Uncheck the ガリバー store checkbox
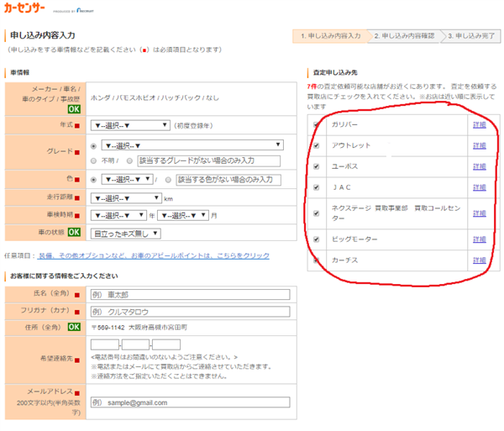Screen dimensions: 504x431 point(316,124)
